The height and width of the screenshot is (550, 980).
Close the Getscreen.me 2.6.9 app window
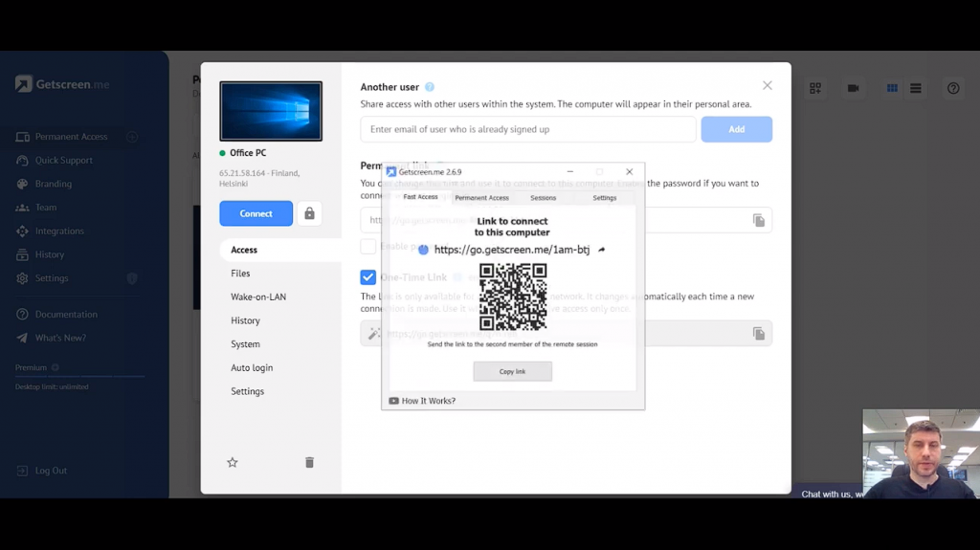click(x=630, y=172)
